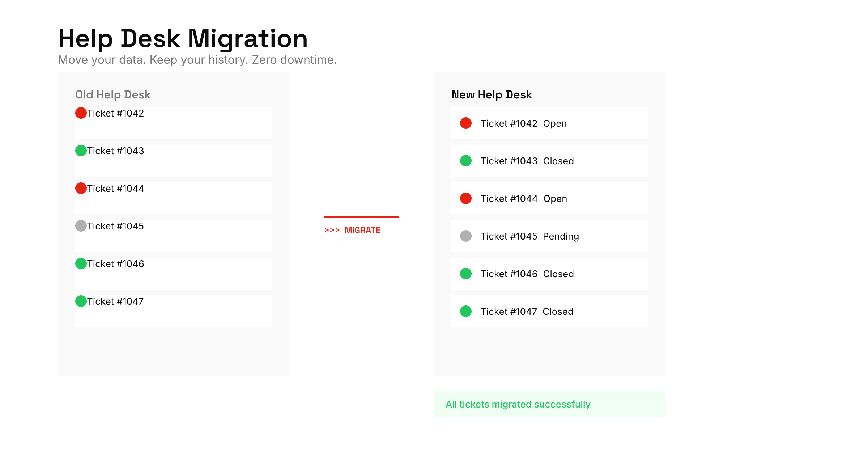This screenshot has width=868, height=456.
Task: Toggle the Closed status dot for Ticket #1043
Action: (466, 161)
